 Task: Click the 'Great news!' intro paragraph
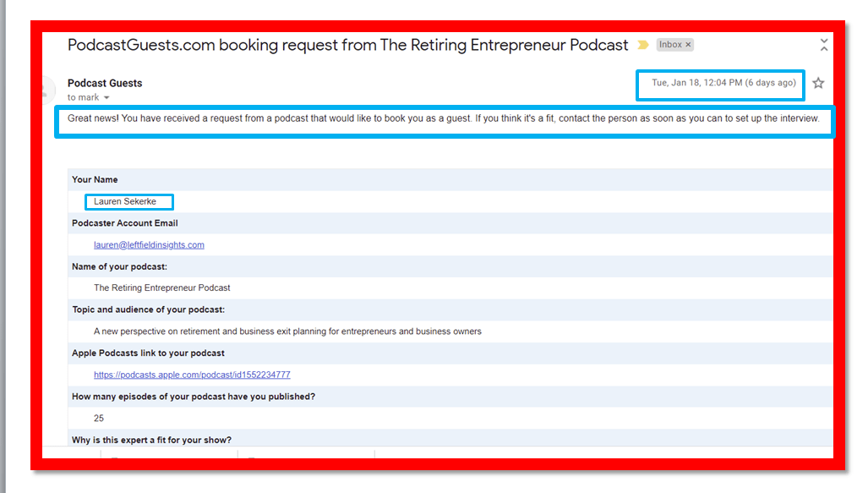[x=443, y=118]
